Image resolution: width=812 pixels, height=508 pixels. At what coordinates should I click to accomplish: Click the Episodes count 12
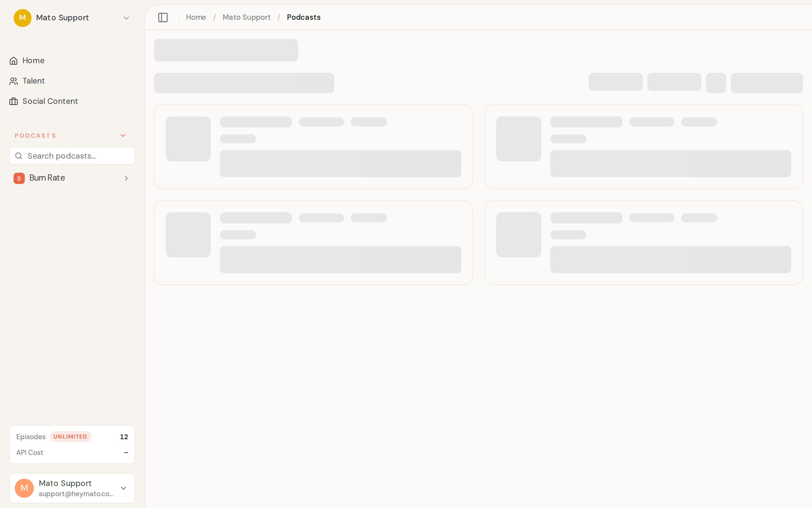(124, 437)
